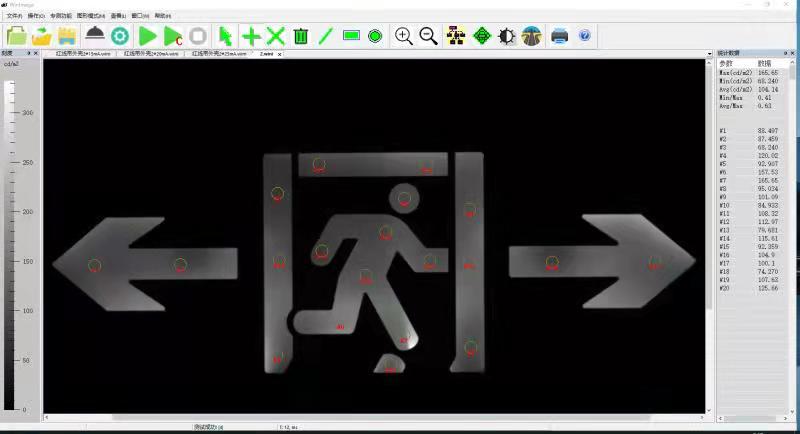
Task: Open the blue help question icon
Action: pyautogui.click(x=585, y=36)
